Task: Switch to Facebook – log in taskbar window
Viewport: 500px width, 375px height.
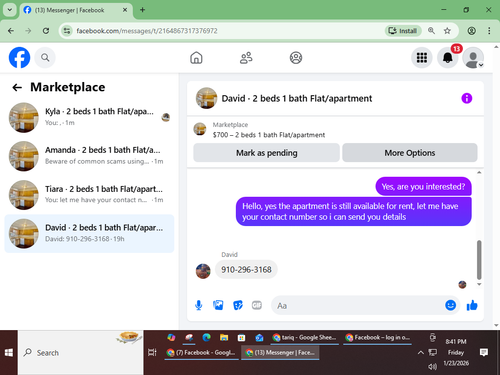Action: [377, 337]
